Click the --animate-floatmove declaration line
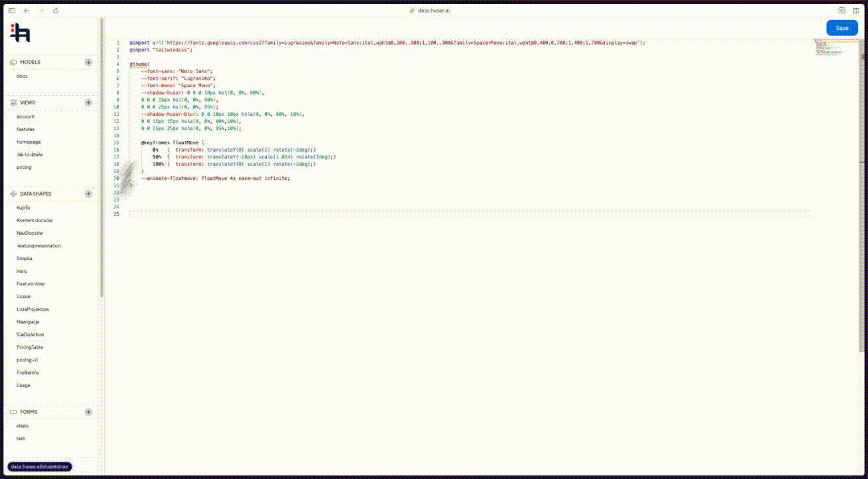 216,178
